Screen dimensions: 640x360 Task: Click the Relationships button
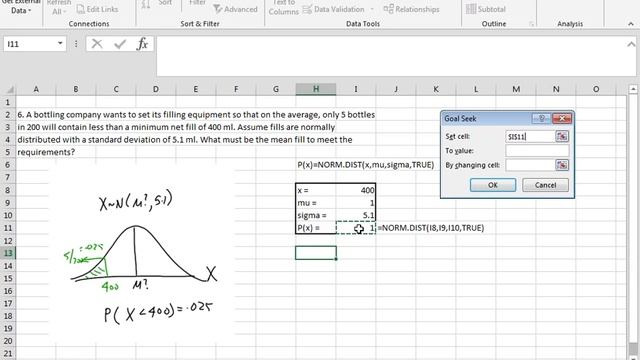pyautogui.click(x=411, y=9)
